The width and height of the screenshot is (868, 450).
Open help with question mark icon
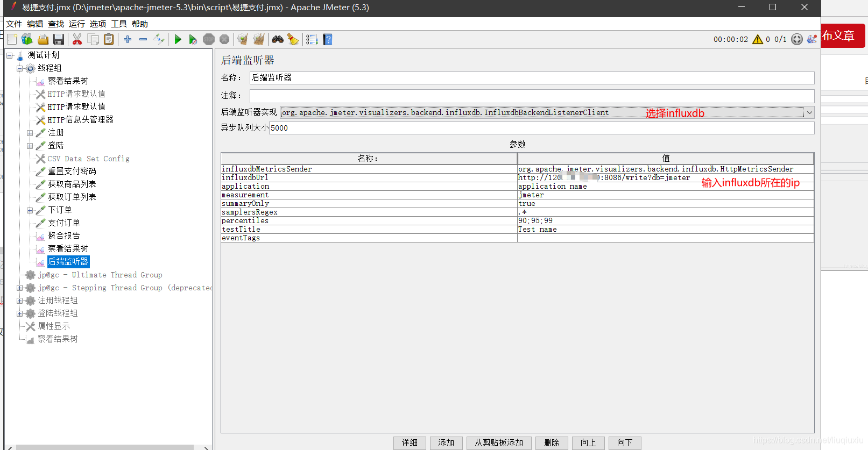coord(328,39)
